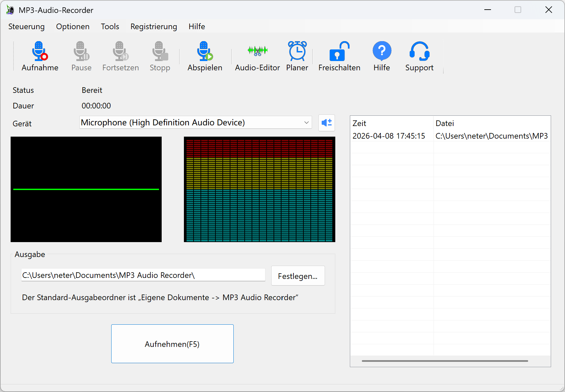Open the Optionen menu
This screenshot has width=565, height=392.
73,27
